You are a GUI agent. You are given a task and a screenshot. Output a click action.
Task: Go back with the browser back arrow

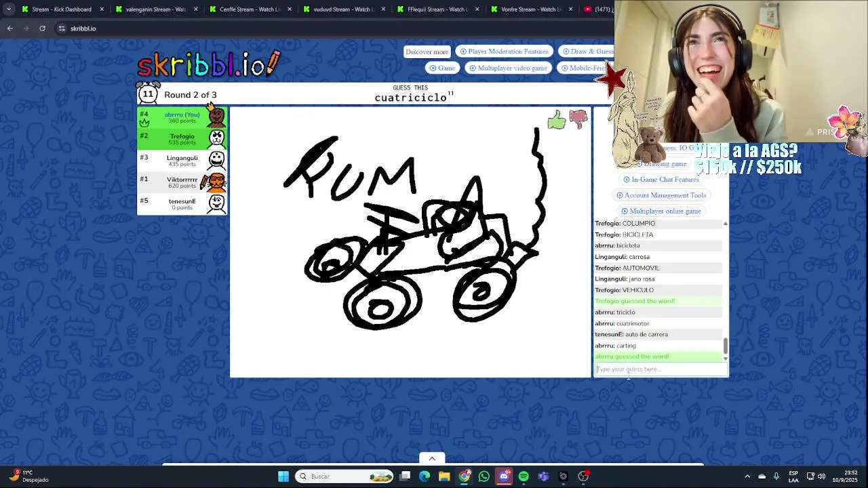[10, 28]
